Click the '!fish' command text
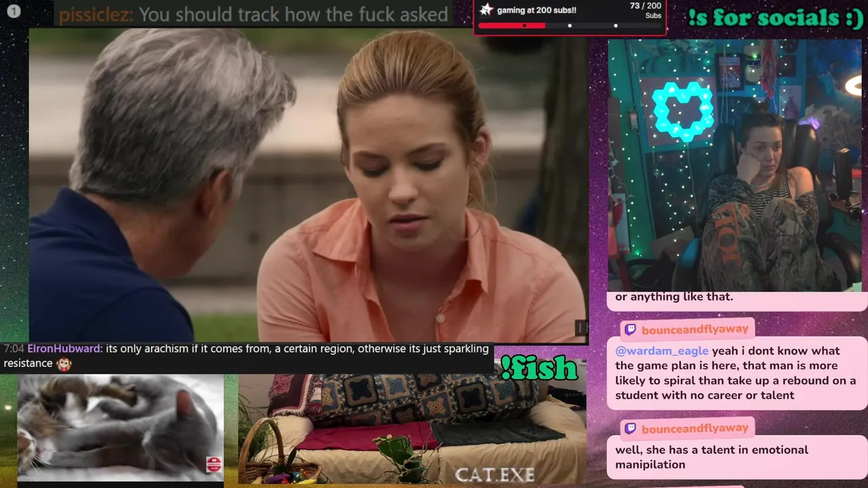The width and height of the screenshot is (868, 488). coord(539,368)
